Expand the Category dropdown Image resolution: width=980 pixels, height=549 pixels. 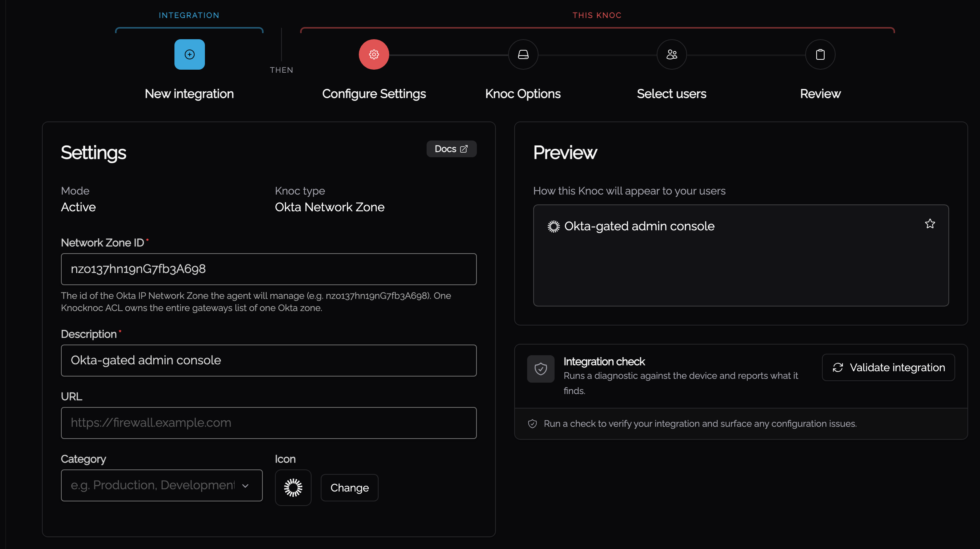pos(161,485)
